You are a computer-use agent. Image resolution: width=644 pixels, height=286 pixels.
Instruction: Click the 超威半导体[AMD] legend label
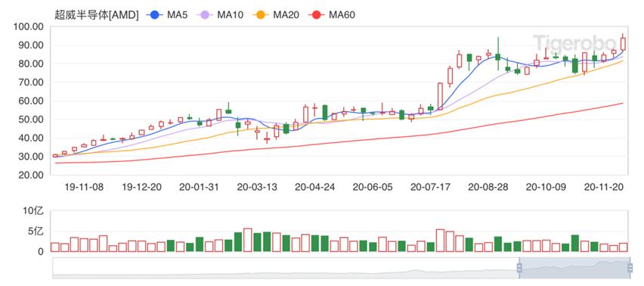97,15
